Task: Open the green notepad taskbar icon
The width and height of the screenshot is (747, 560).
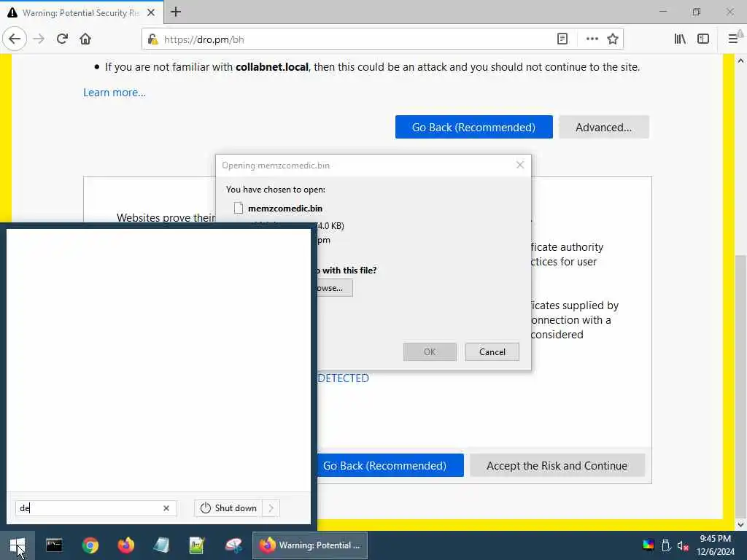Action: 197,545
